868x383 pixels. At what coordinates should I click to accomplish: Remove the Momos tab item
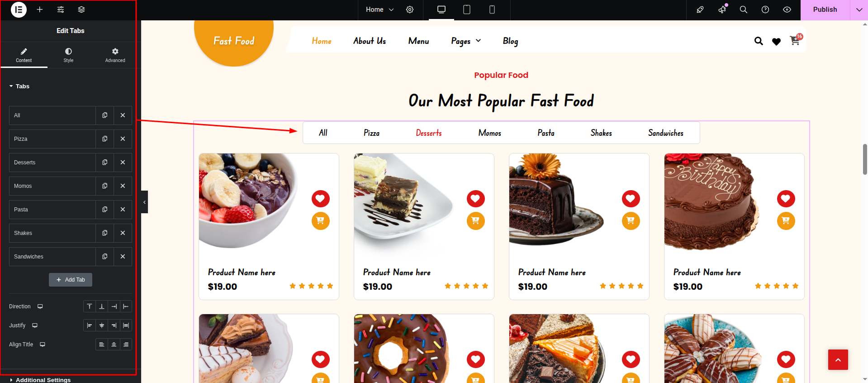(123, 186)
